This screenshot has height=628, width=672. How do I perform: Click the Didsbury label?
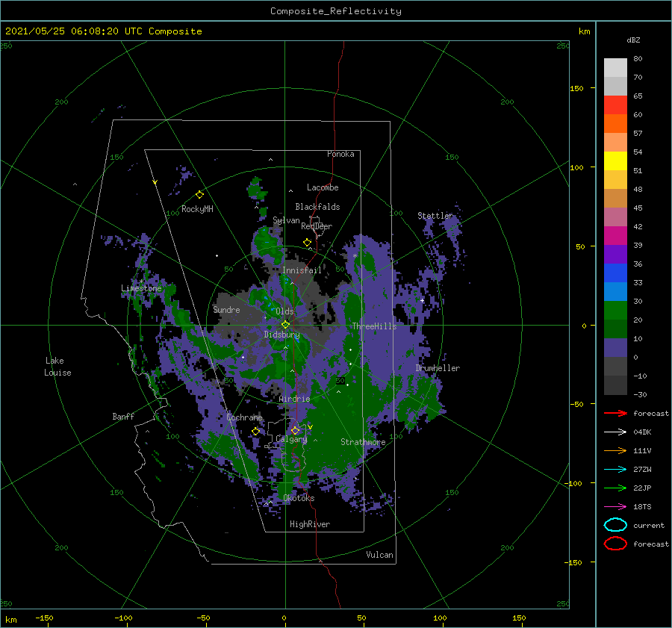click(281, 335)
